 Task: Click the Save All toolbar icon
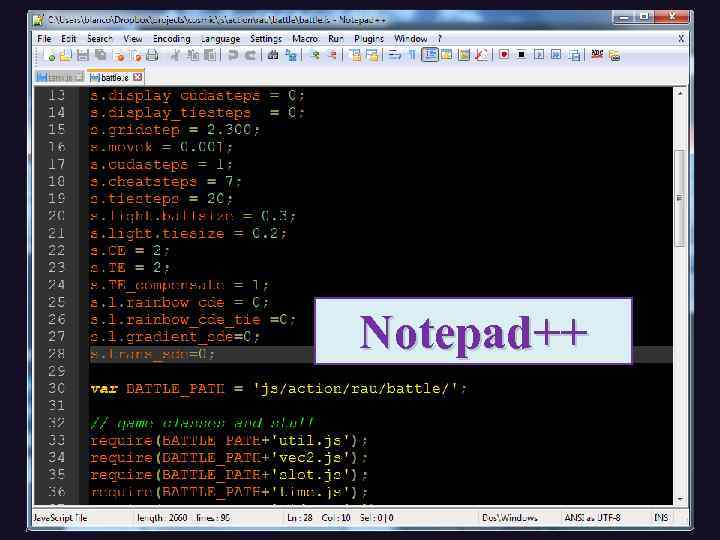coord(101,56)
